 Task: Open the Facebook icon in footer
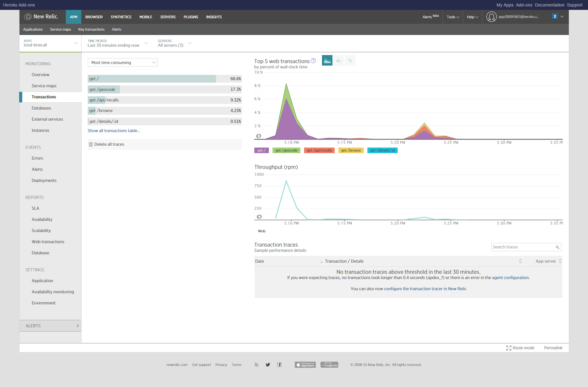279,365
